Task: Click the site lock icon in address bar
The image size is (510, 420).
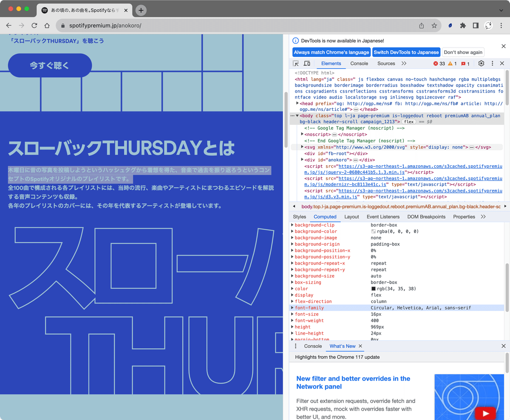Action: pos(63,25)
